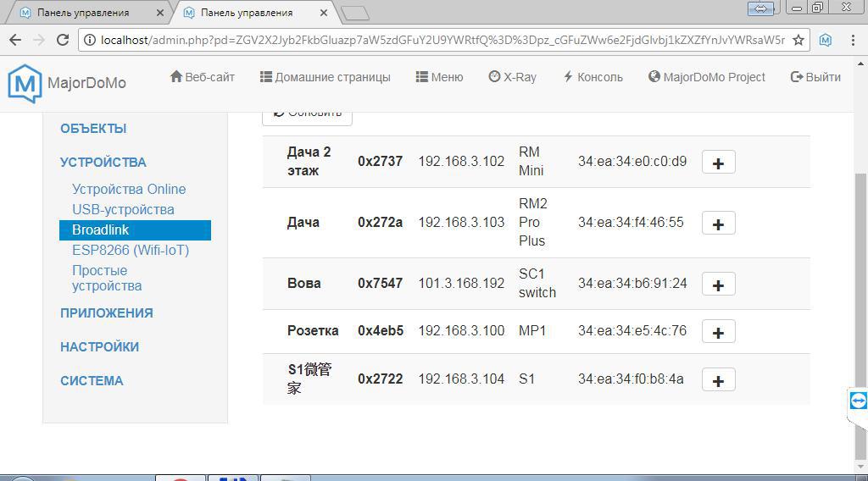Click the MajorDoMo logo icon

[25, 84]
